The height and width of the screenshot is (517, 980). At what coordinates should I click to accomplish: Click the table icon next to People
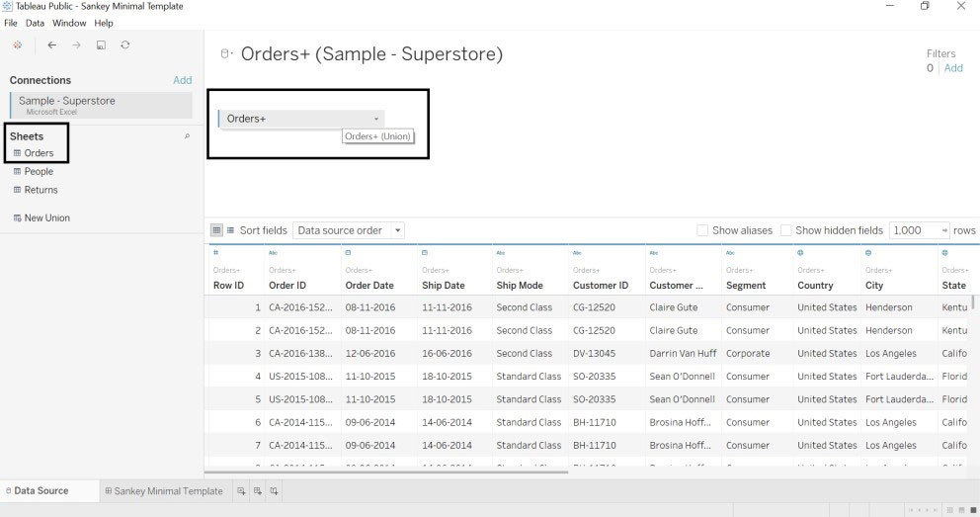pyautogui.click(x=17, y=171)
